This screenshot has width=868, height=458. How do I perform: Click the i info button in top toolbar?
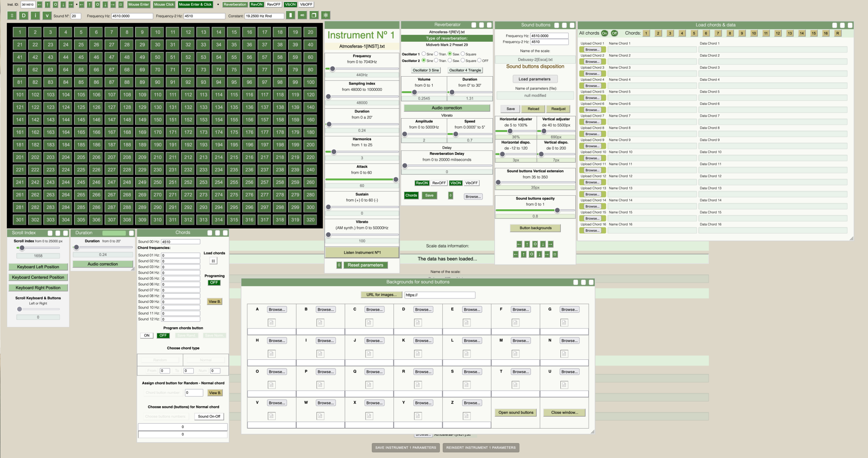coord(35,15)
